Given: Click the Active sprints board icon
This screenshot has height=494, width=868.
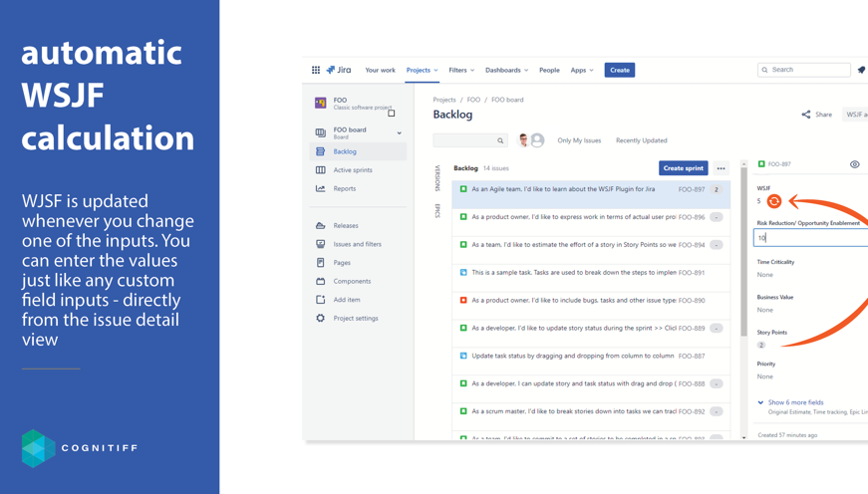Looking at the screenshot, I should click(321, 170).
